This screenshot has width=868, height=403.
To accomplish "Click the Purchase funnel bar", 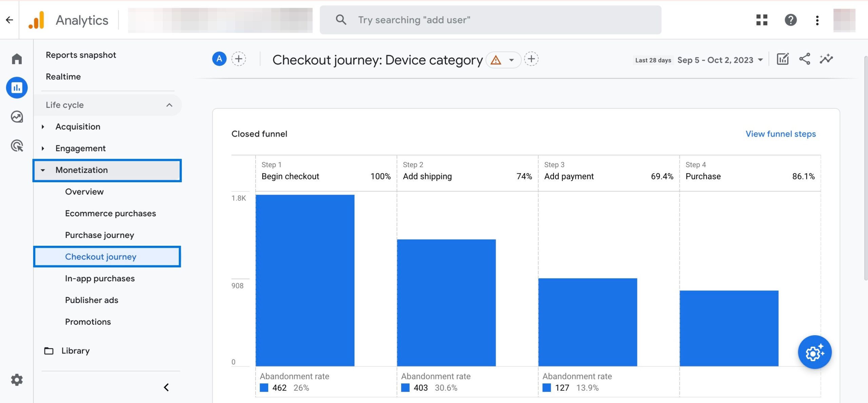I will pyautogui.click(x=729, y=328).
